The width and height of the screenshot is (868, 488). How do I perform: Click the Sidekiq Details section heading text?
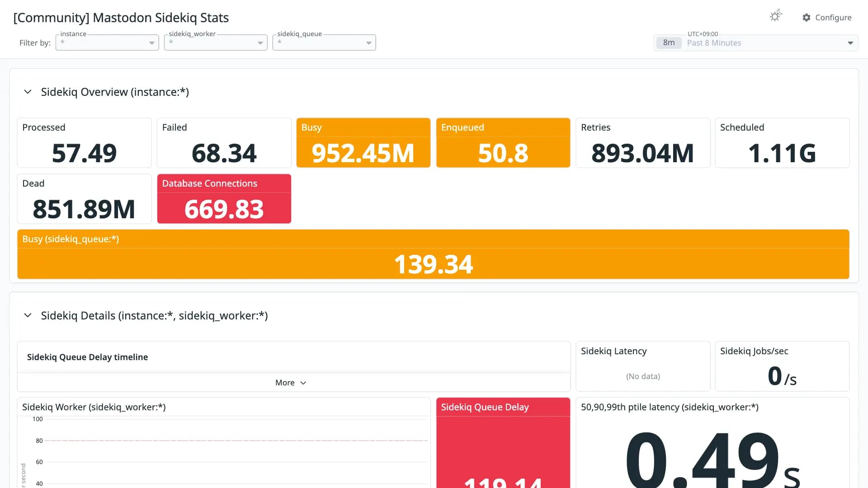click(x=154, y=315)
